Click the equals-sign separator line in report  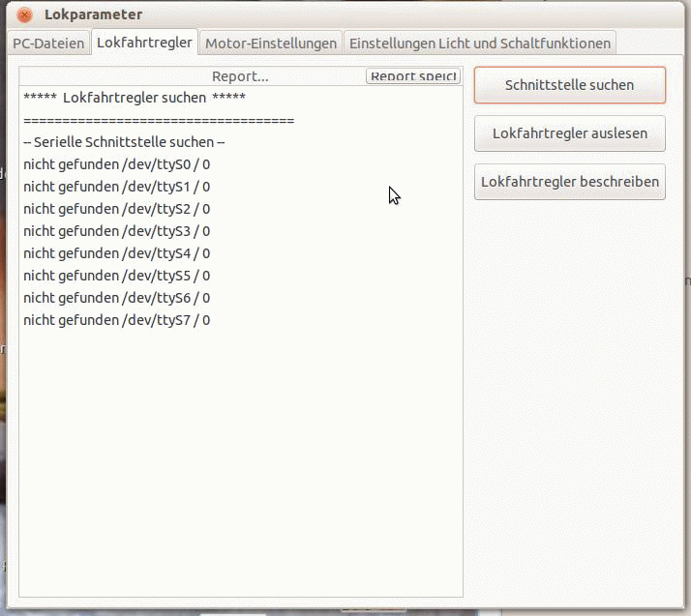coord(159,120)
